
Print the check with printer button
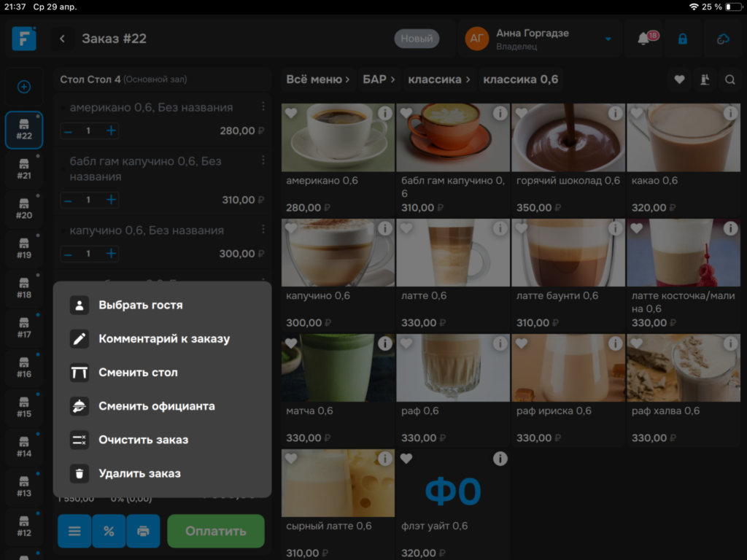[143, 531]
